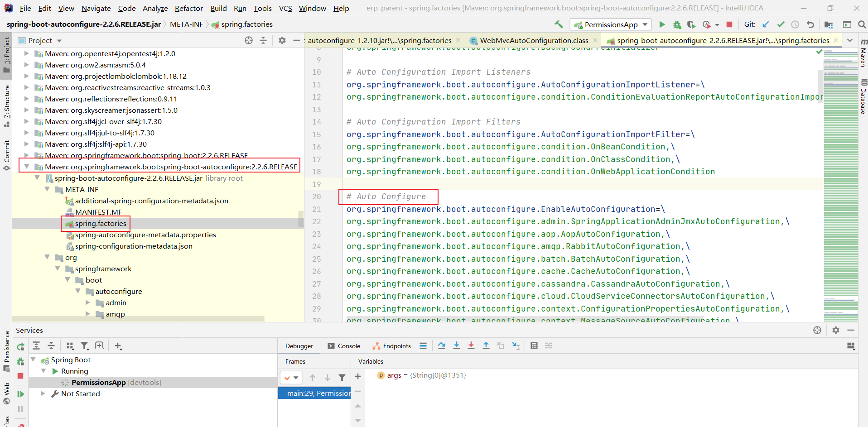Image resolution: width=868 pixels, height=427 pixels.
Task: Build the project with the hammer icon
Action: click(x=559, y=24)
